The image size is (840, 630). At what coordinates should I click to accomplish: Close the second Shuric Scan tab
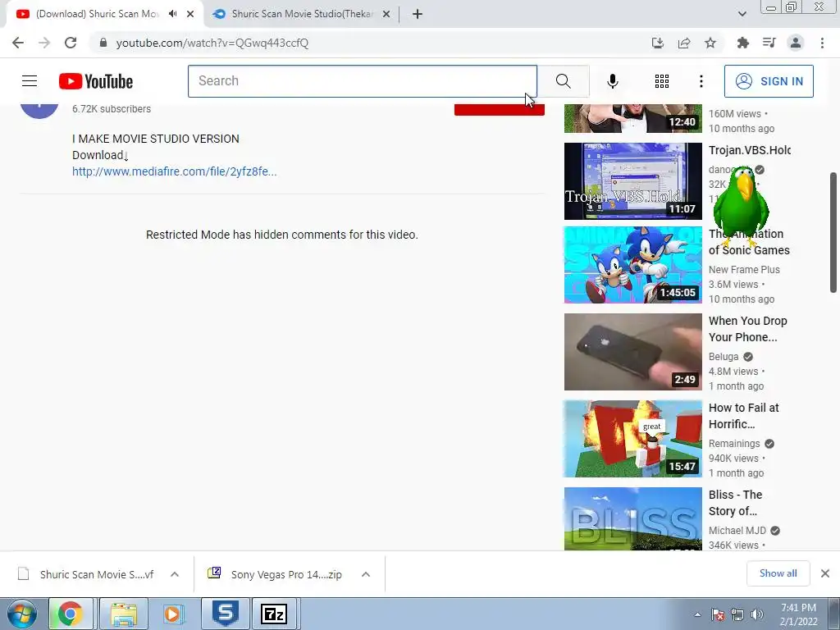(x=386, y=14)
